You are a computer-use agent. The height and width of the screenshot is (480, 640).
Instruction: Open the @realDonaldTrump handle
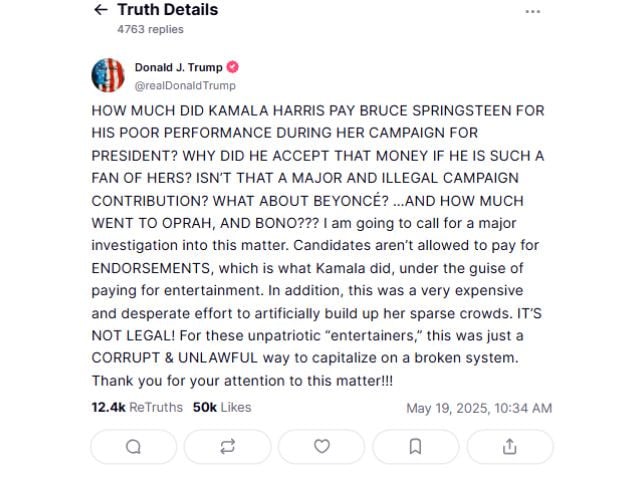point(185,85)
